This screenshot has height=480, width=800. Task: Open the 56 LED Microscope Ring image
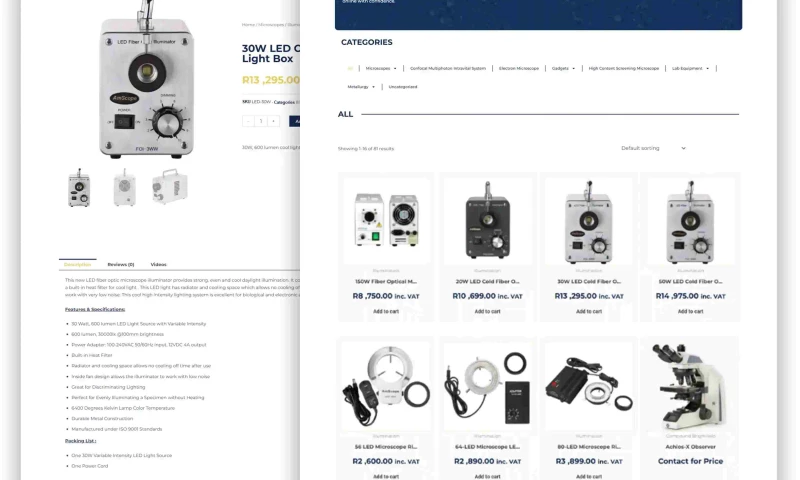tap(386, 386)
